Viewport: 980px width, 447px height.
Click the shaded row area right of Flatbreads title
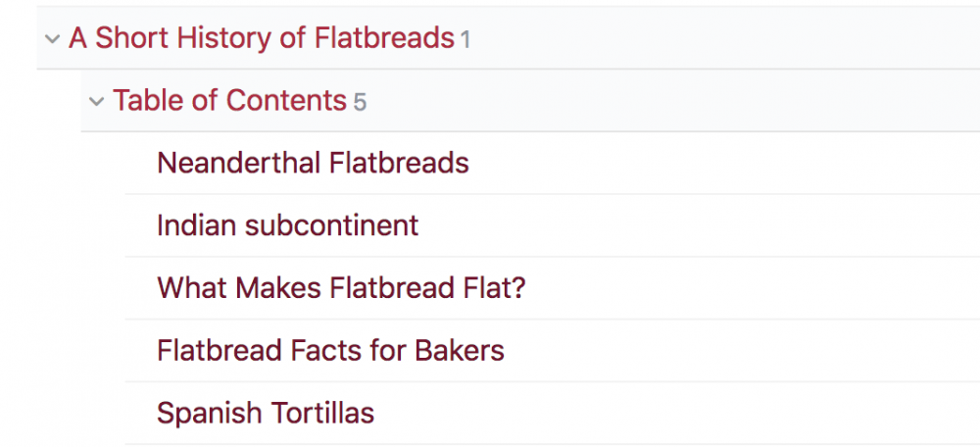click(725, 39)
